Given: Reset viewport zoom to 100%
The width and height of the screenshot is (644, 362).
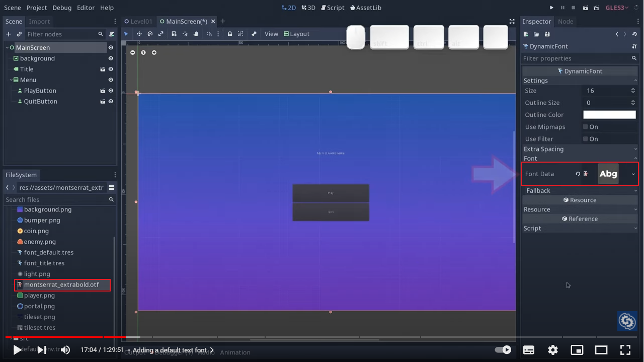Looking at the screenshot, I should click(143, 52).
